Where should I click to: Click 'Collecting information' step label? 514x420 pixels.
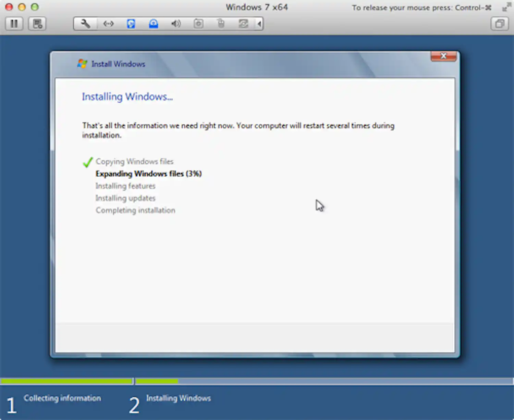(62, 398)
